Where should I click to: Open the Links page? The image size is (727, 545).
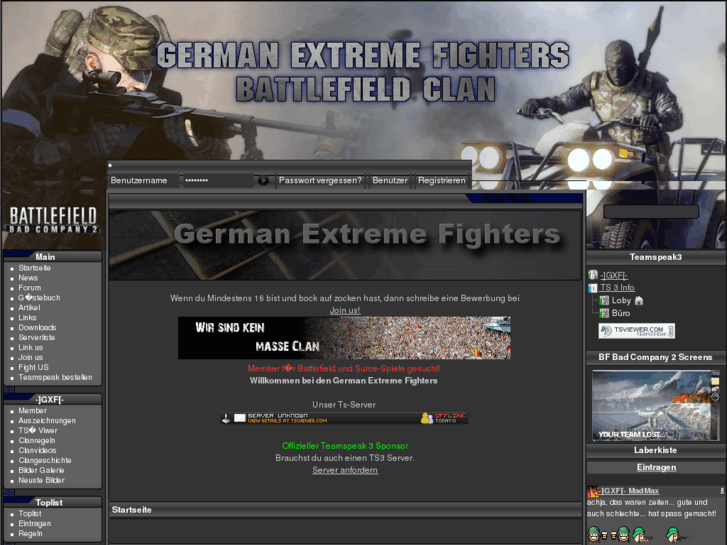(x=27, y=318)
